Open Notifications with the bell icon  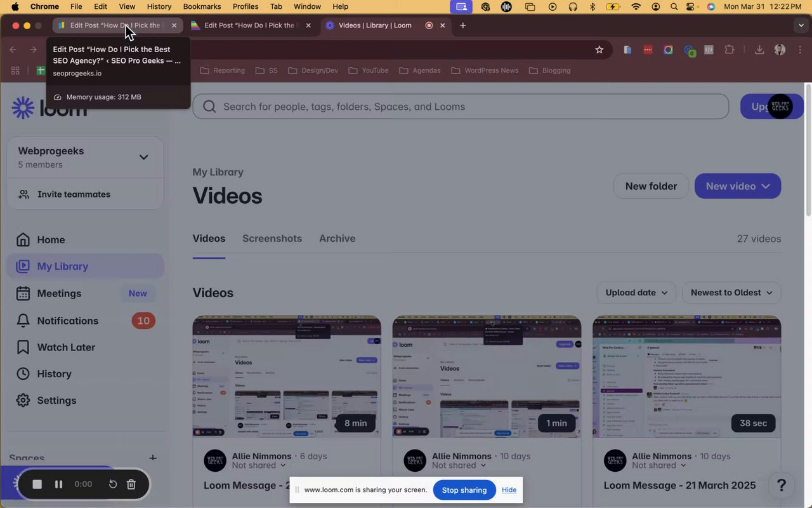(85, 321)
